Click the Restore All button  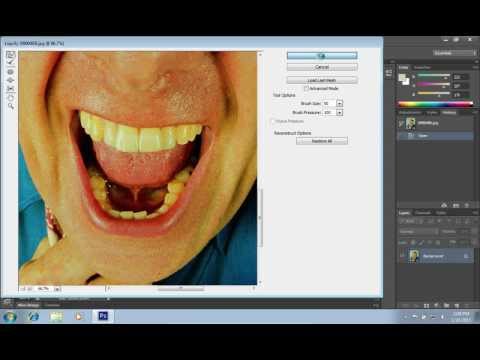[x=322, y=141]
